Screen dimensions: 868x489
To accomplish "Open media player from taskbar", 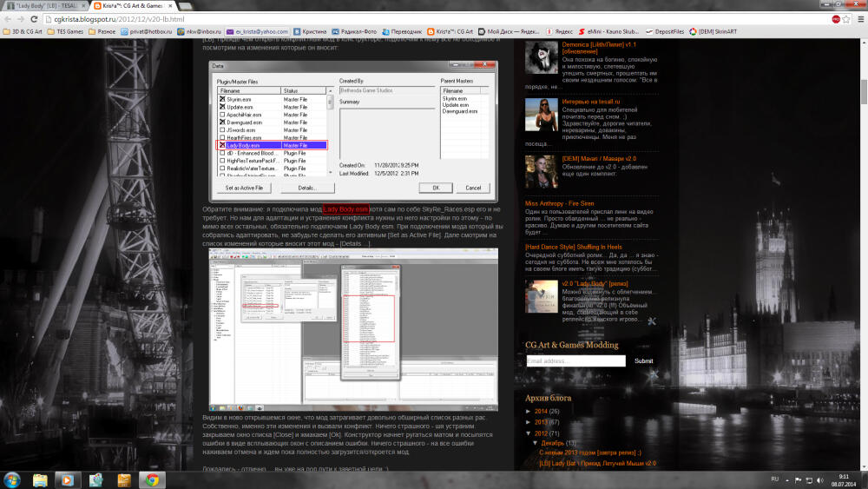I will [67, 479].
